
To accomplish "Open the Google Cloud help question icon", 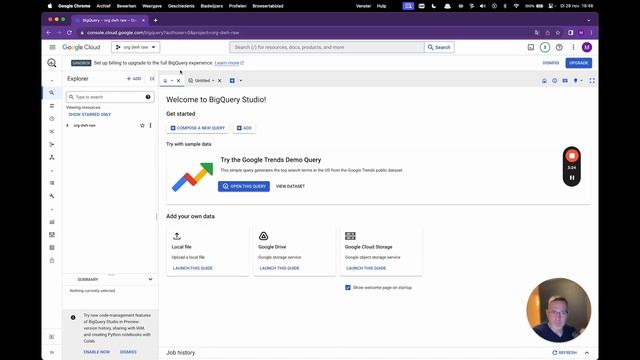I will 559,47.
